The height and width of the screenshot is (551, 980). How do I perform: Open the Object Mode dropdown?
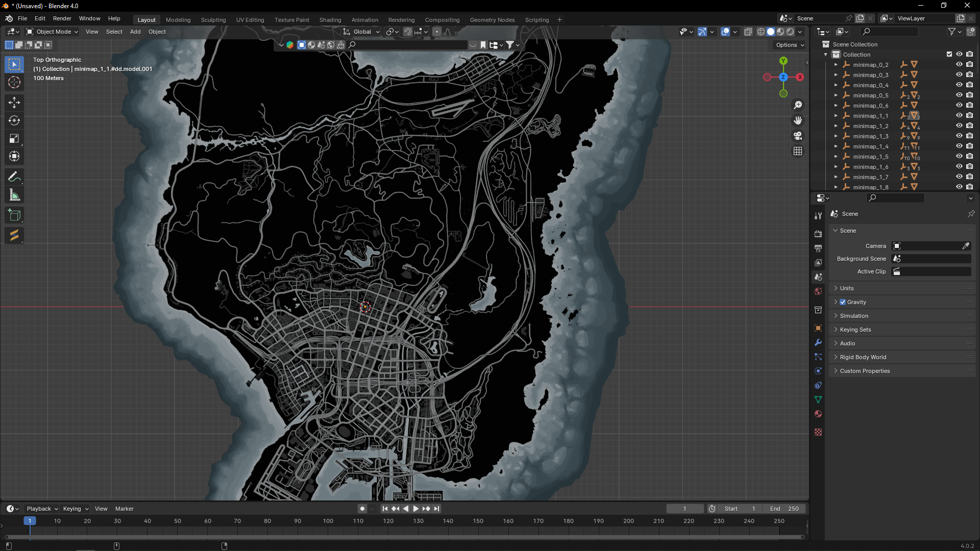tap(53, 32)
